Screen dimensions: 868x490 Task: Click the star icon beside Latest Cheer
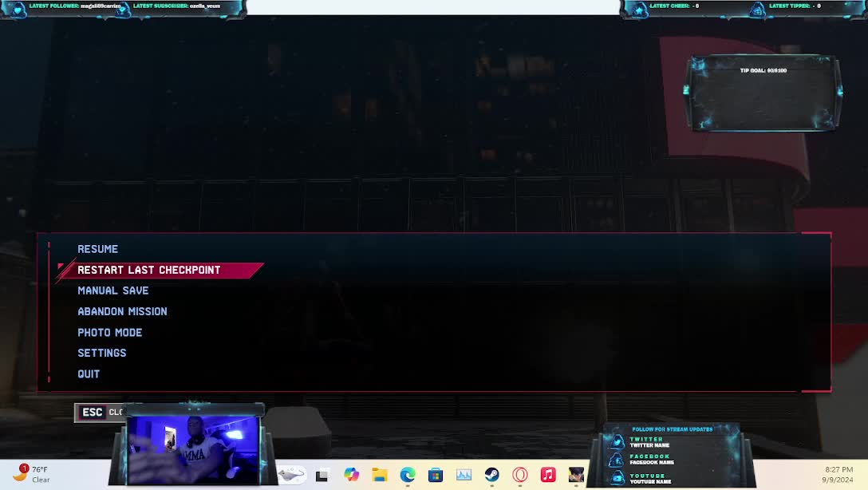click(638, 10)
